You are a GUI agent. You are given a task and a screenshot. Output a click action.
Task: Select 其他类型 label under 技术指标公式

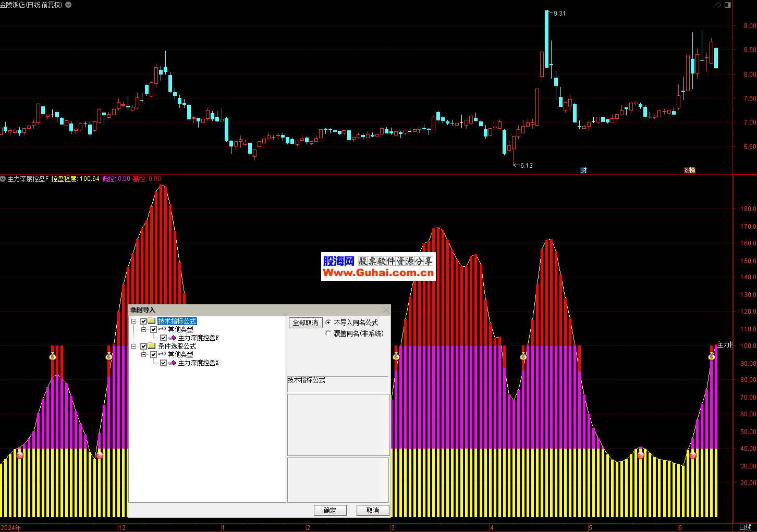(180, 330)
